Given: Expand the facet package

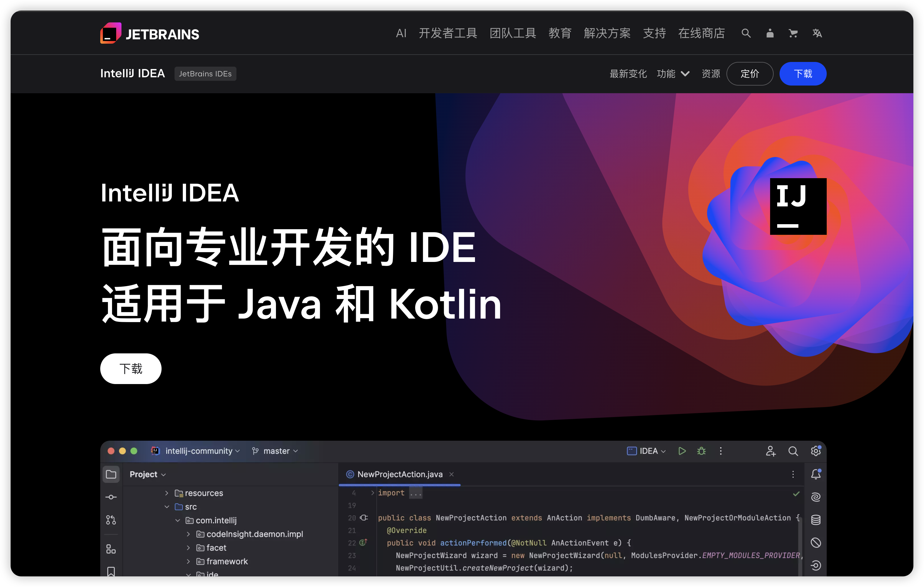Looking at the screenshot, I should (x=188, y=548).
